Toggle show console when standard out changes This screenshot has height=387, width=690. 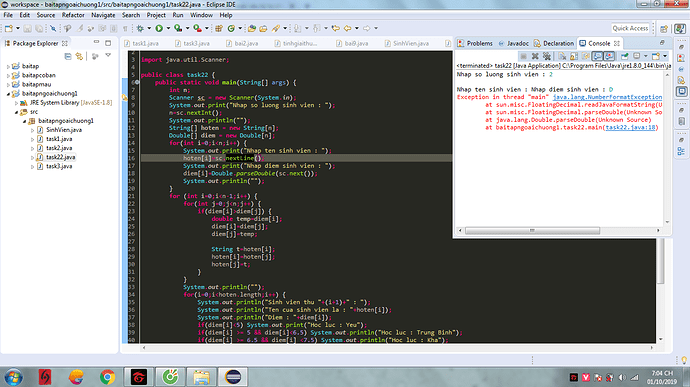pyautogui.click(x=597, y=56)
